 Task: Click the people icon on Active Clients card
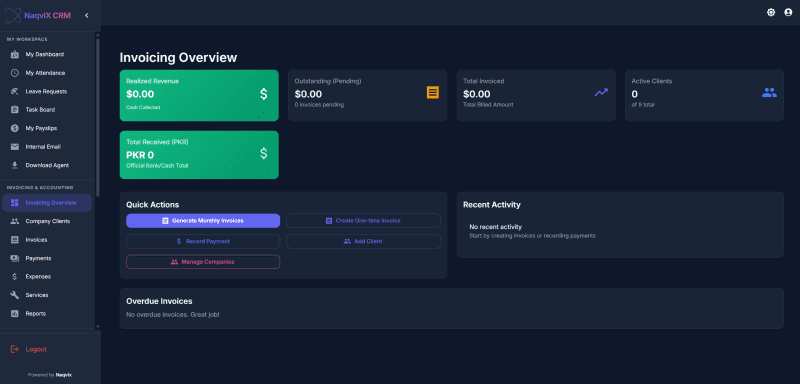tap(769, 92)
